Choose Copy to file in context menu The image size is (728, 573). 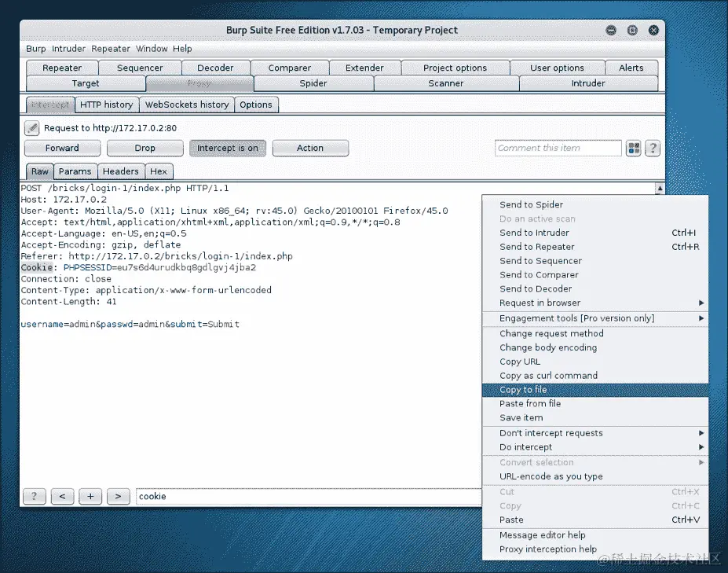pyautogui.click(x=595, y=390)
